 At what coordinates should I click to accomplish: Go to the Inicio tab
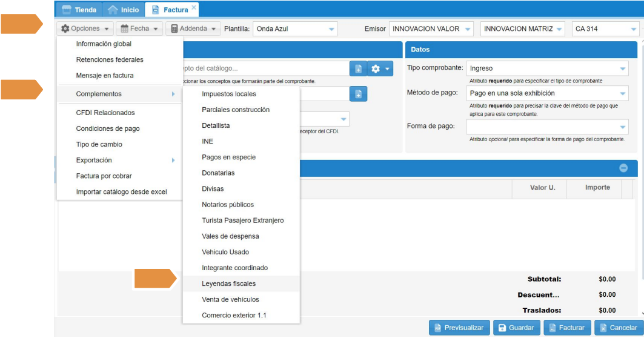pyautogui.click(x=124, y=10)
